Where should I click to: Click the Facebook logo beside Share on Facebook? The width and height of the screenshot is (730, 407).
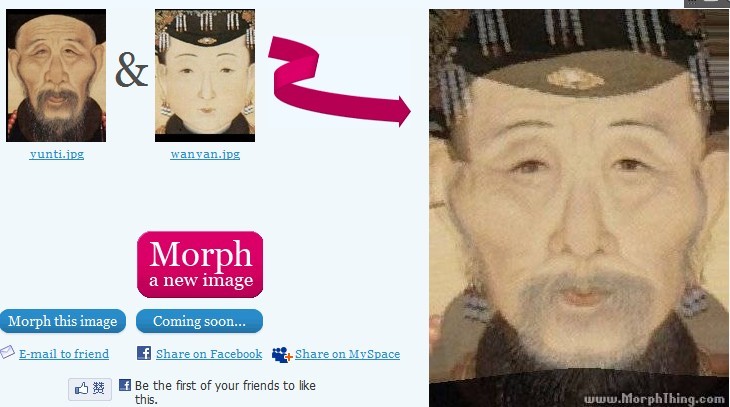point(144,353)
